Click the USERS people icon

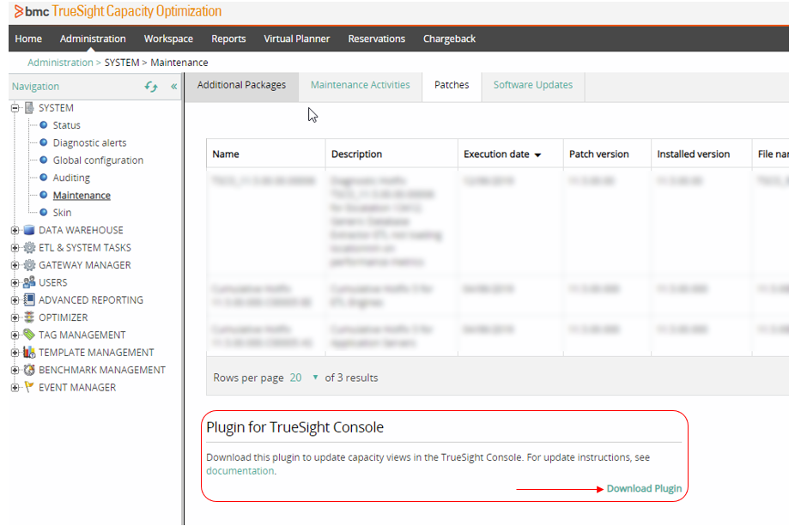29,282
